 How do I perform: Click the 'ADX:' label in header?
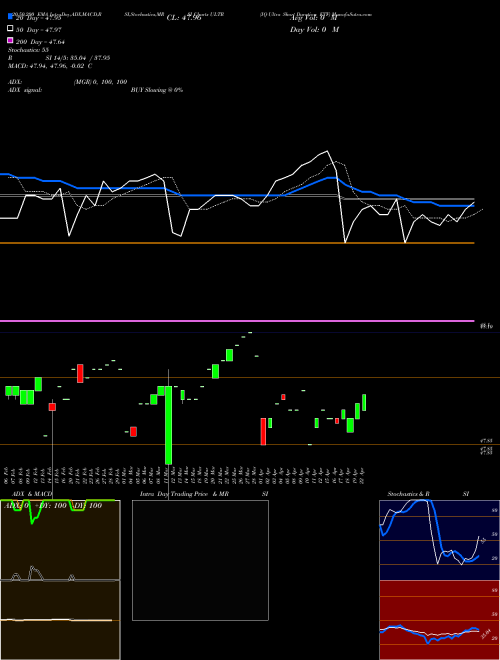coord(15,82)
